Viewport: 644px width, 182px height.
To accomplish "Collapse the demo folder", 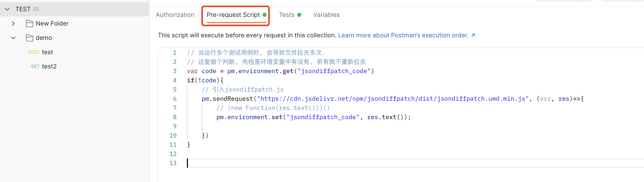I will coord(13,38).
